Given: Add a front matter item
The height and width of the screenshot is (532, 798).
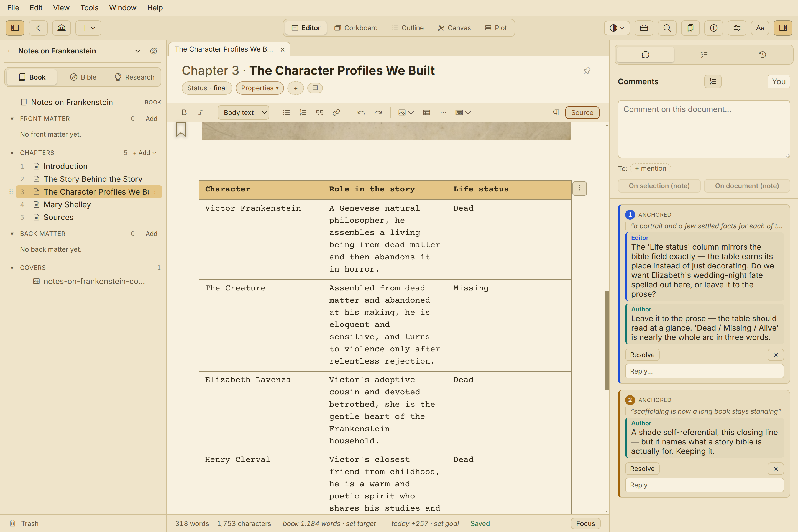Looking at the screenshot, I should coord(149,119).
